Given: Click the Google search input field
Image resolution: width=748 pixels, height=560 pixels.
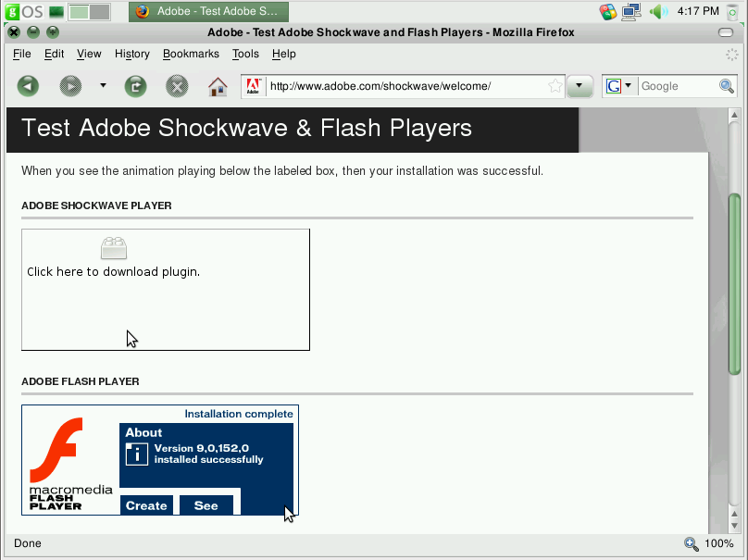Looking at the screenshot, I should point(679,86).
